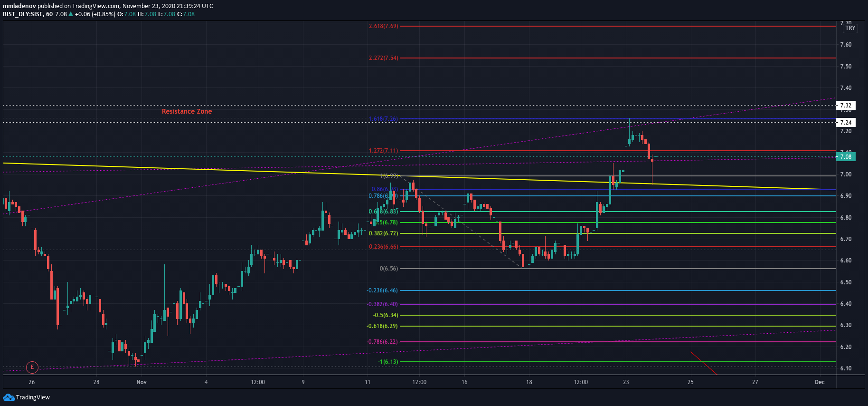The height and width of the screenshot is (406, 868).
Task: Click the BIST_DLY:SISE, 60 symbol title
Action: (x=28, y=14)
